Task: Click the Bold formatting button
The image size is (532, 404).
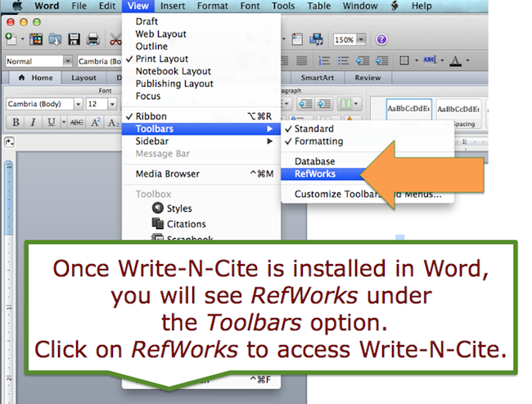Action: [x=15, y=123]
